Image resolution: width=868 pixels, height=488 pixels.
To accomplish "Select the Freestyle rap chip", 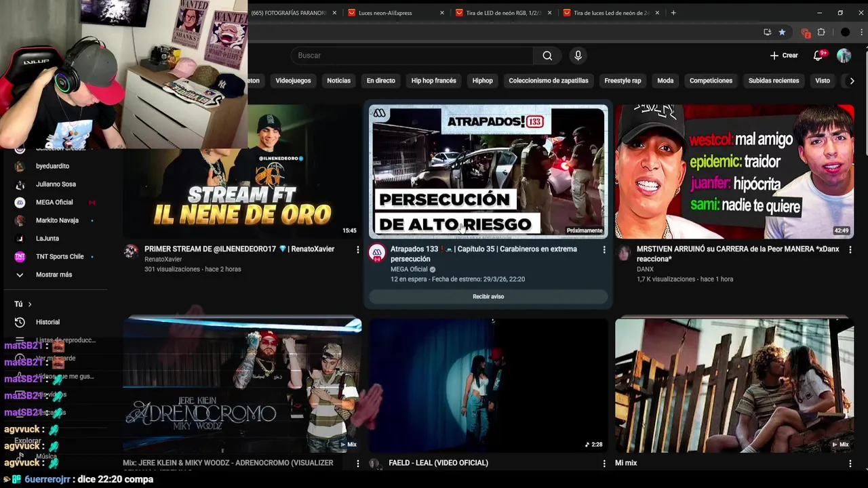I will 623,81.
